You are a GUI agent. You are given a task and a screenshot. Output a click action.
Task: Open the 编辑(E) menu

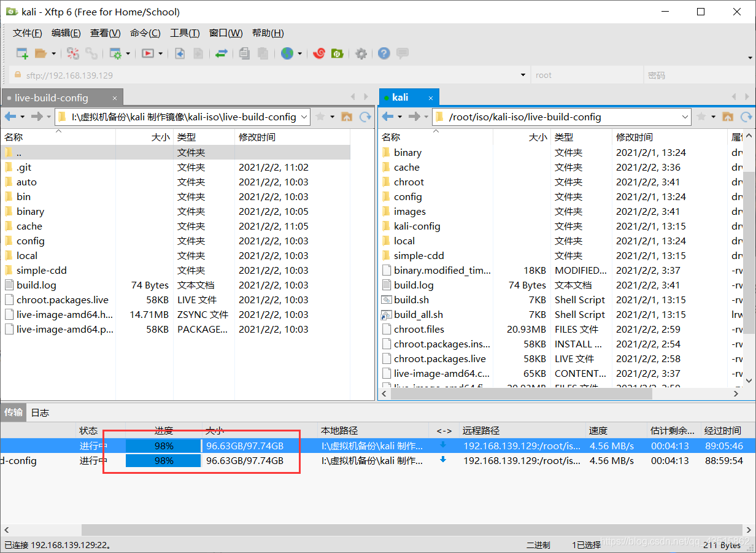(66, 33)
